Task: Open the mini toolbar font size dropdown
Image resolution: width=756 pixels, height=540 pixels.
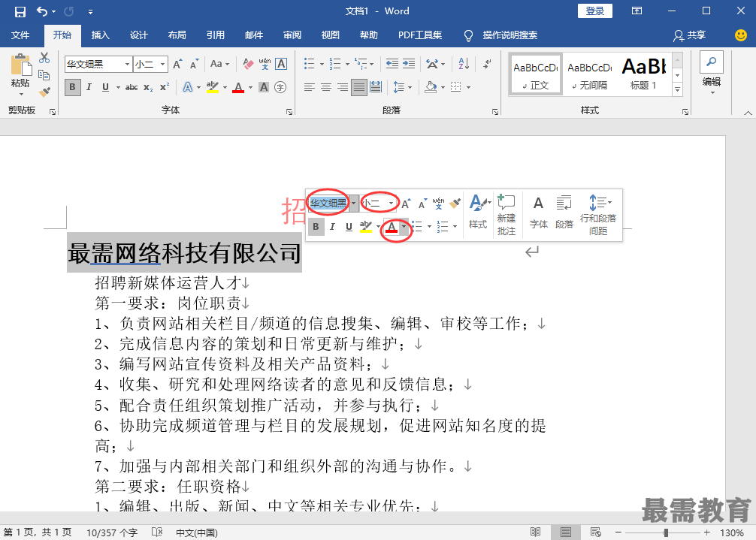Action: (391, 204)
